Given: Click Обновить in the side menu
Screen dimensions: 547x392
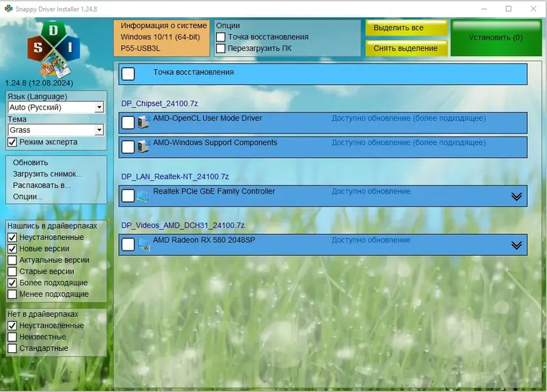Looking at the screenshot, I should tap(30, 163).
